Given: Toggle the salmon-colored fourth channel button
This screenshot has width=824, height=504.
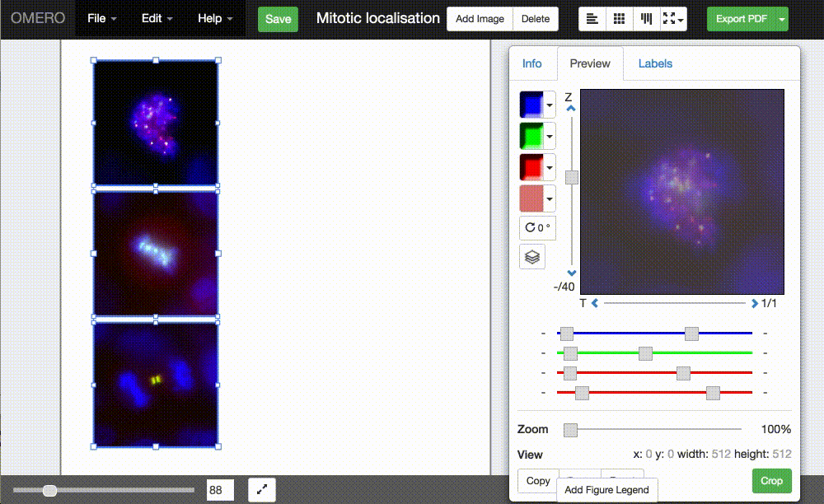Looking at the screenshot, I should (531, 198).
